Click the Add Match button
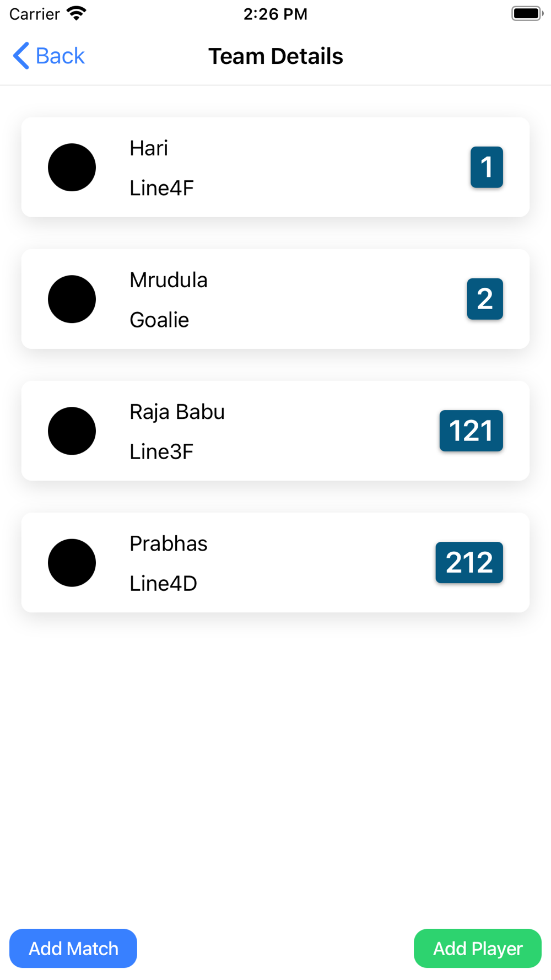551x980 pixels. point(73,948)
